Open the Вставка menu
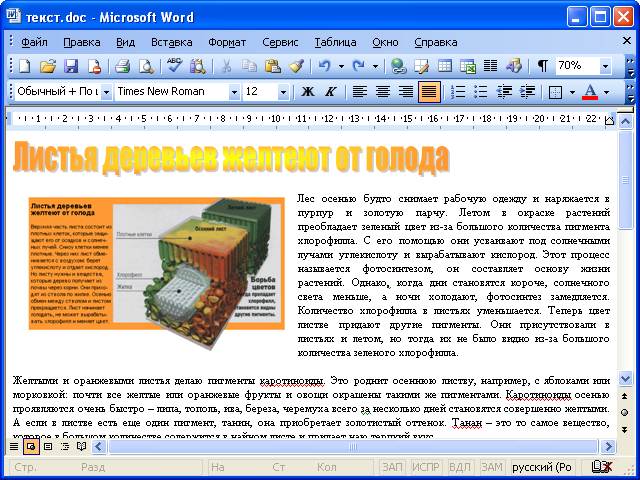 171,42
